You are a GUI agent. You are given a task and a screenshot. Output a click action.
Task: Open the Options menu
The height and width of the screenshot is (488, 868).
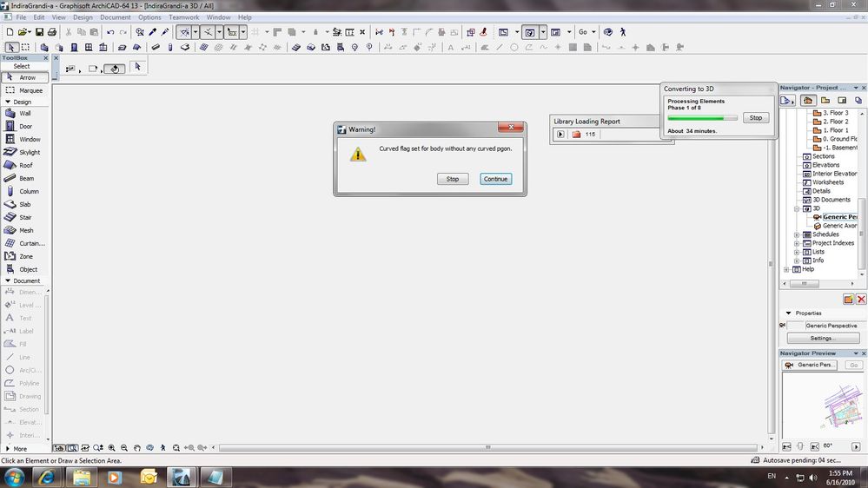click(x=149, y=17)
